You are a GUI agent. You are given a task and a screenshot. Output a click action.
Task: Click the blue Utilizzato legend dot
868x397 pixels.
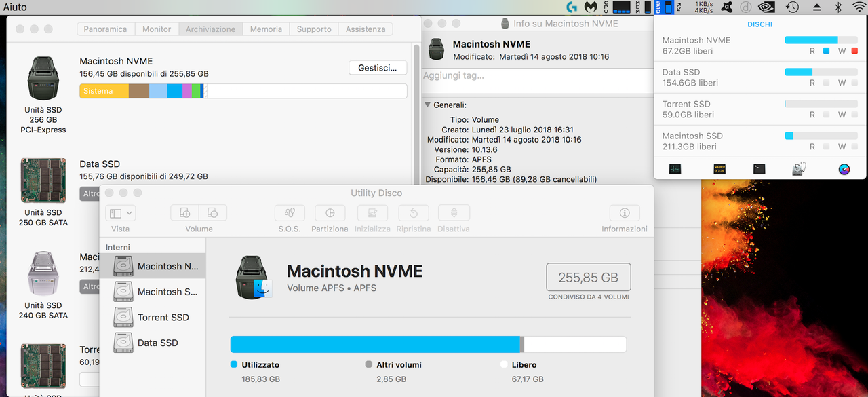[x=234, y=364]
